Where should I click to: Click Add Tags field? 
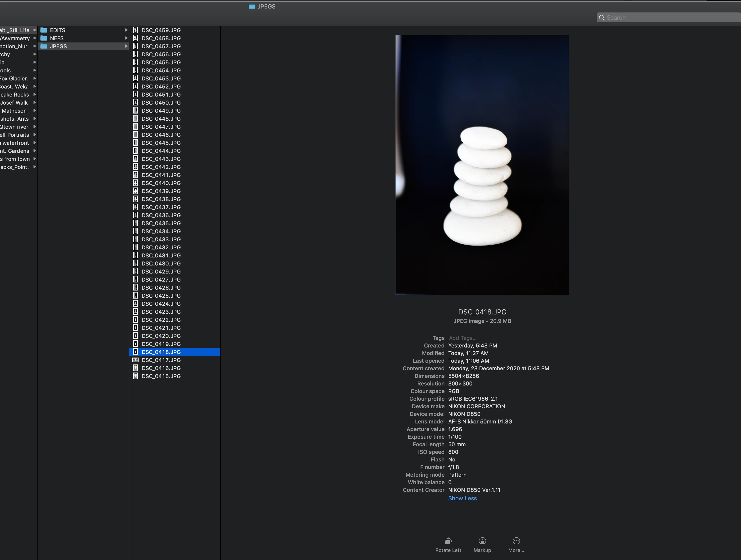click(463, 338)
